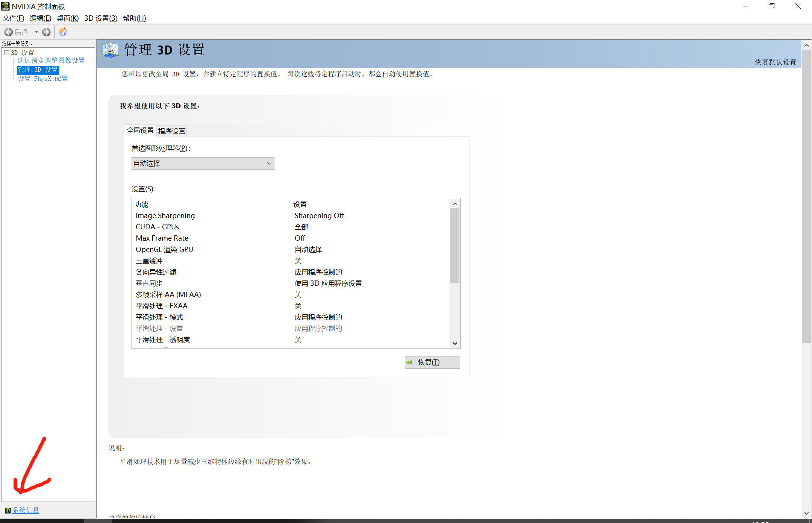Select CUDA - GPUs row
This screenshot has width=812, height=523.
coord(291,227)
